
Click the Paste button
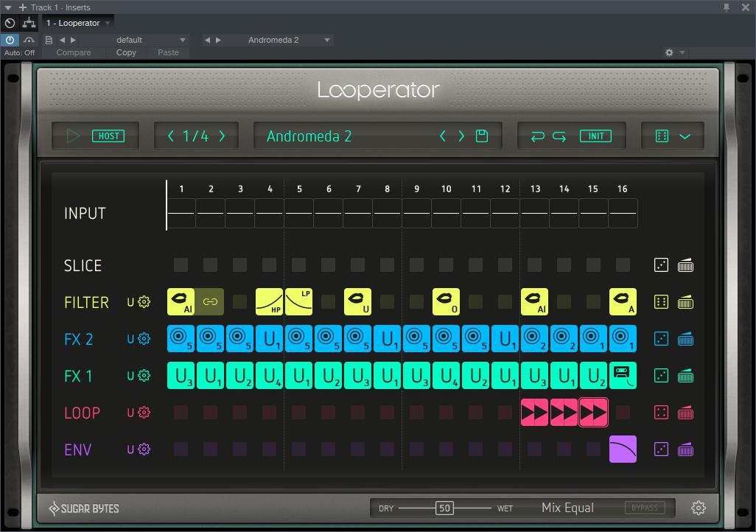tap(168, 52)
